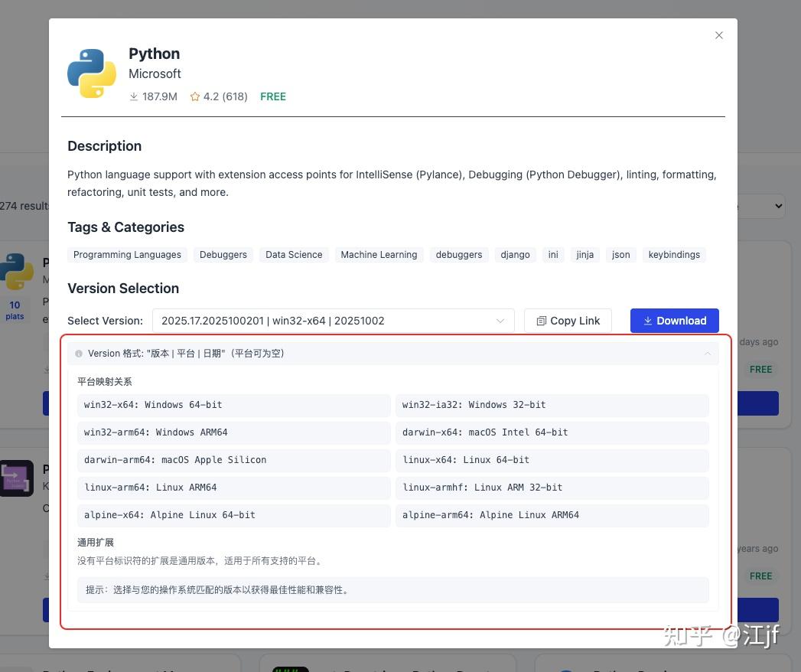801x672 pixels.
Task: Select the Machine Learning tag
Action: (379, 255)
